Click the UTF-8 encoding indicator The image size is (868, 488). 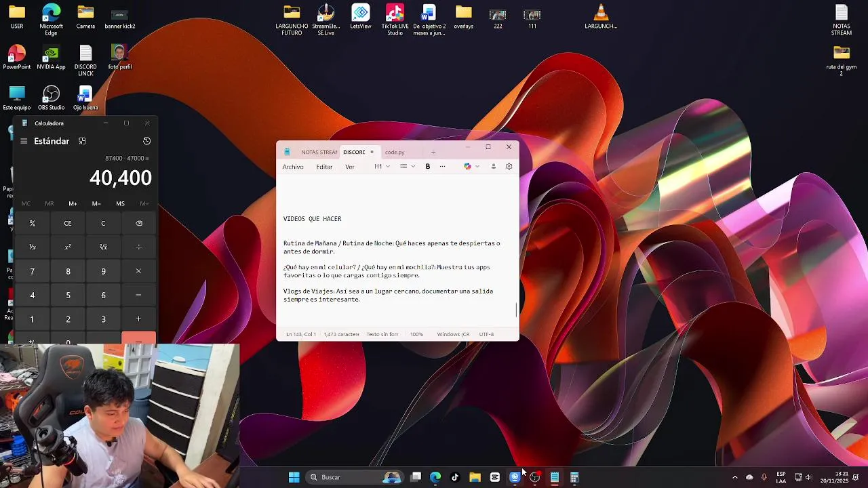click(486, 334)
